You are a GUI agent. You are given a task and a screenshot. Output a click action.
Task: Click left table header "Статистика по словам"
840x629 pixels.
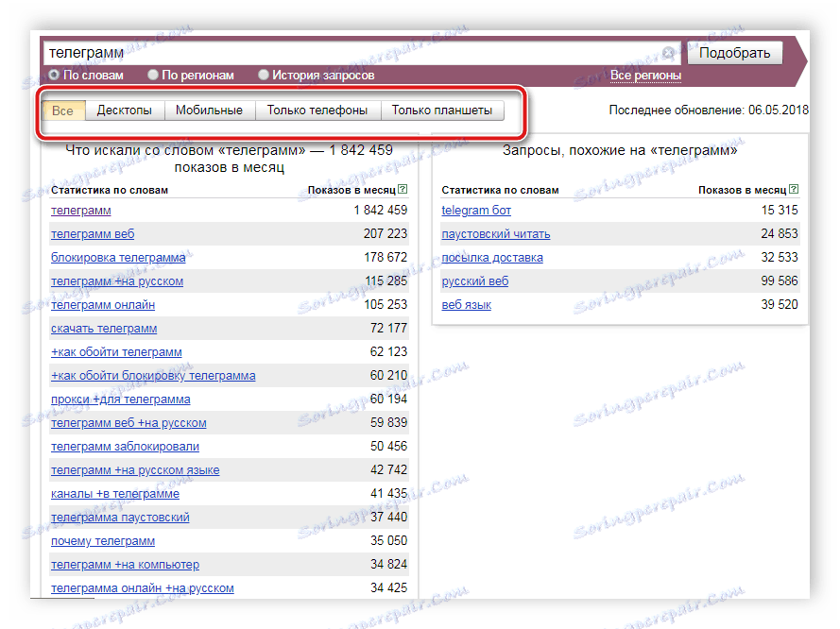pos(110,190)
